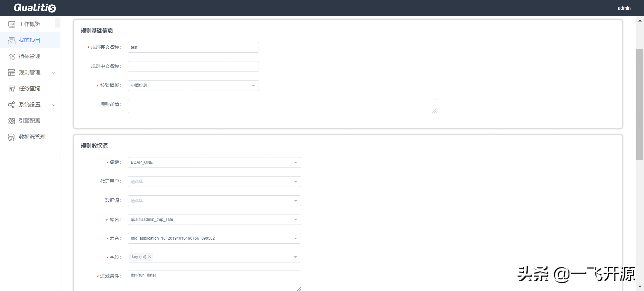
Task: Click the 规则中文名称 input field
Action: point(193,66)
